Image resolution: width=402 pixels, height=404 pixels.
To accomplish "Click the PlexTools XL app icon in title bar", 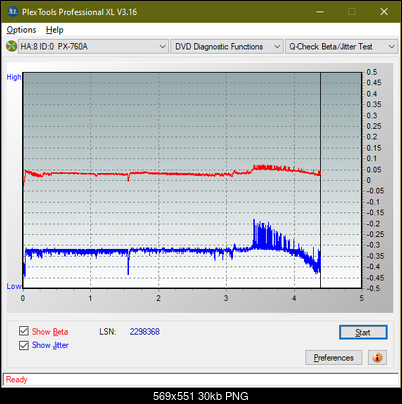I will pyautogui.click(x=13, y=12).
